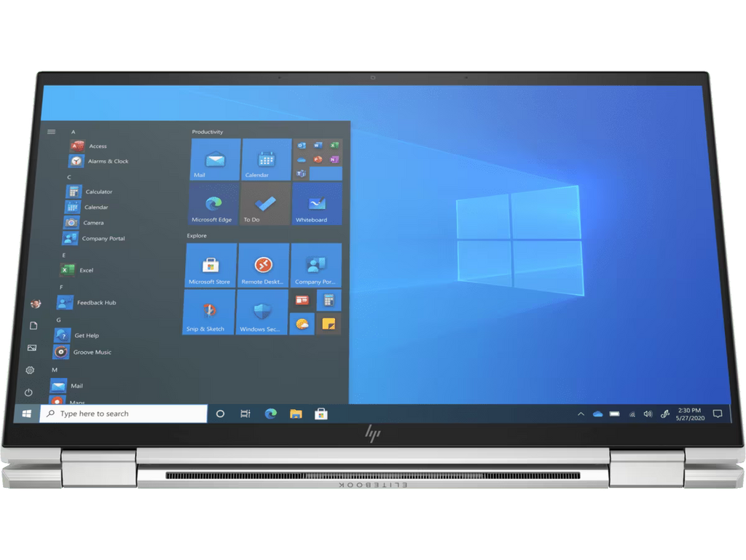746x560 pixels.
Task: Focus the 'Type here to search' box
Action: point(124,414)
